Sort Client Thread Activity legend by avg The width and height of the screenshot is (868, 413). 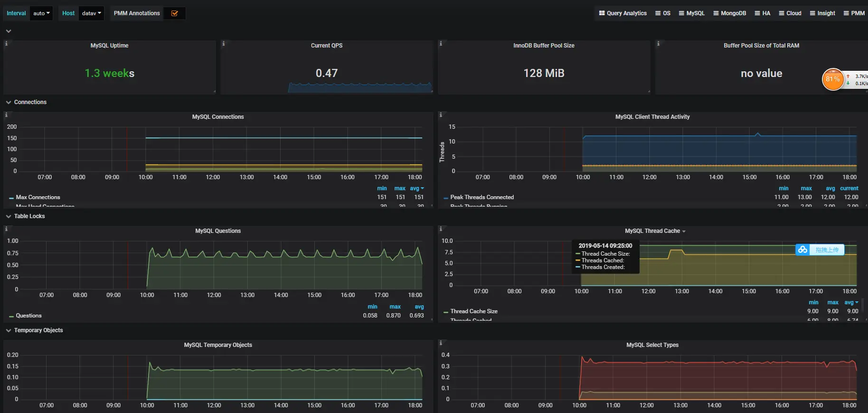pyautogui.click(x=830, y=189)
